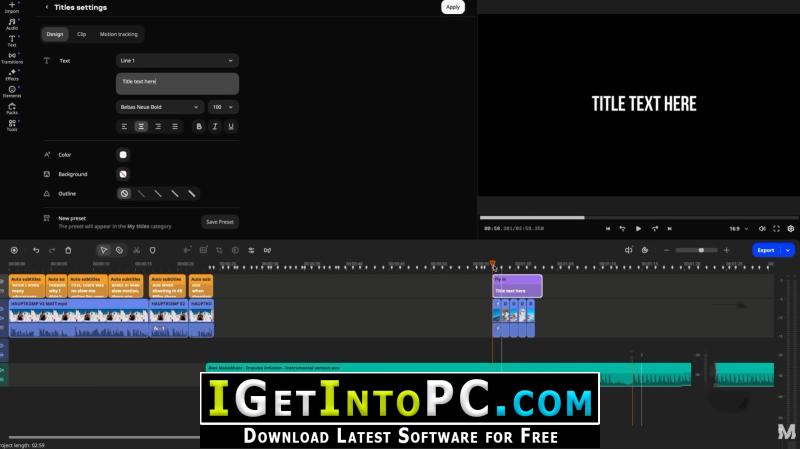Select the thickest outline option
Image resolution: width=800 pixels, height=449 pixels.
192,193
